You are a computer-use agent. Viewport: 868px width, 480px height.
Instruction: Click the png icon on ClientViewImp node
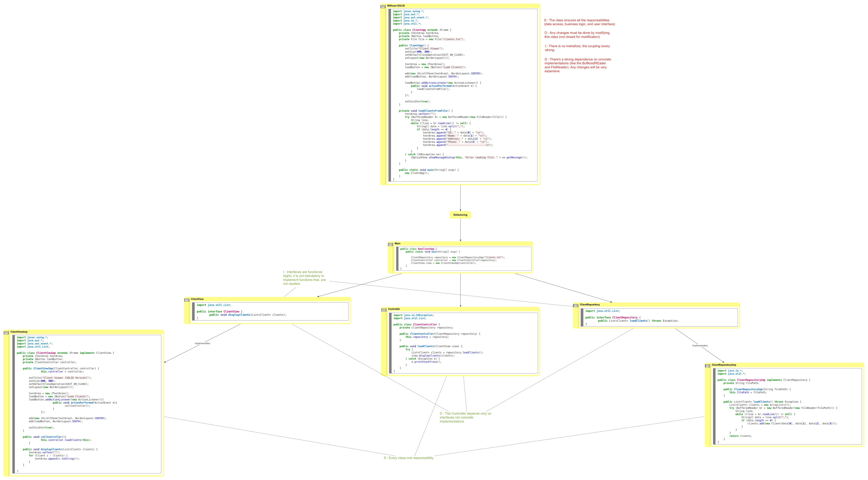[x=6, y=333]
